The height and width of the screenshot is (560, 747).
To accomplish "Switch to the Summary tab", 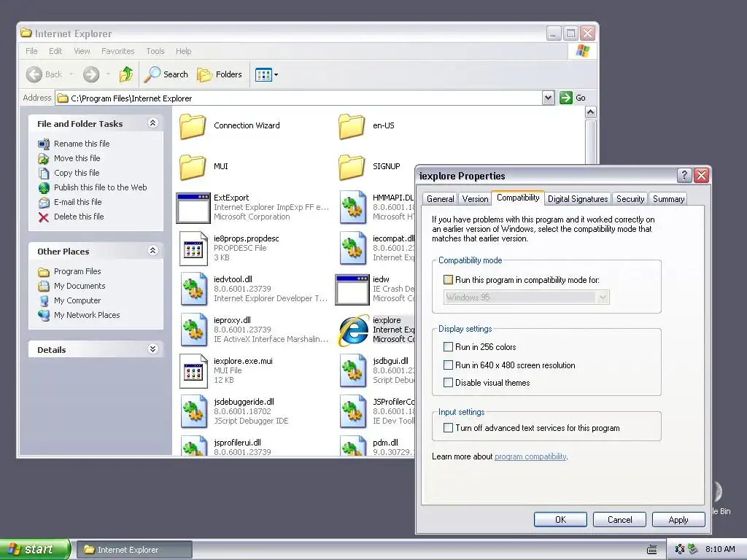I will pyautogui.click(x=668, y=199).
